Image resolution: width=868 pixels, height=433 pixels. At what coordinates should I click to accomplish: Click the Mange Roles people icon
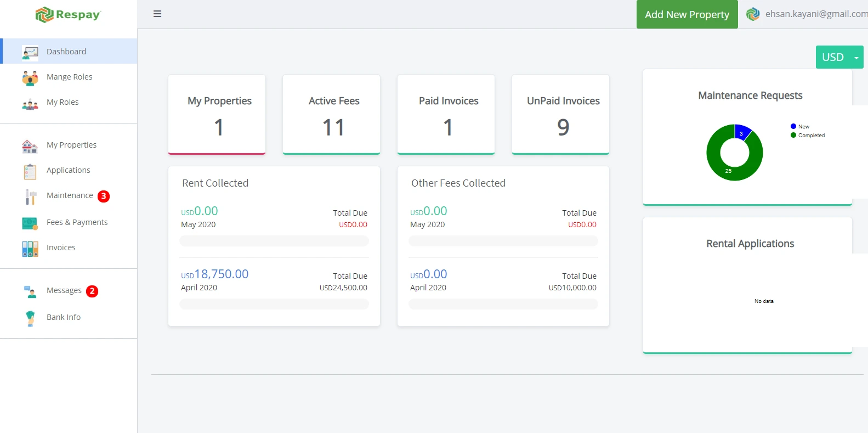coord(30,77)
